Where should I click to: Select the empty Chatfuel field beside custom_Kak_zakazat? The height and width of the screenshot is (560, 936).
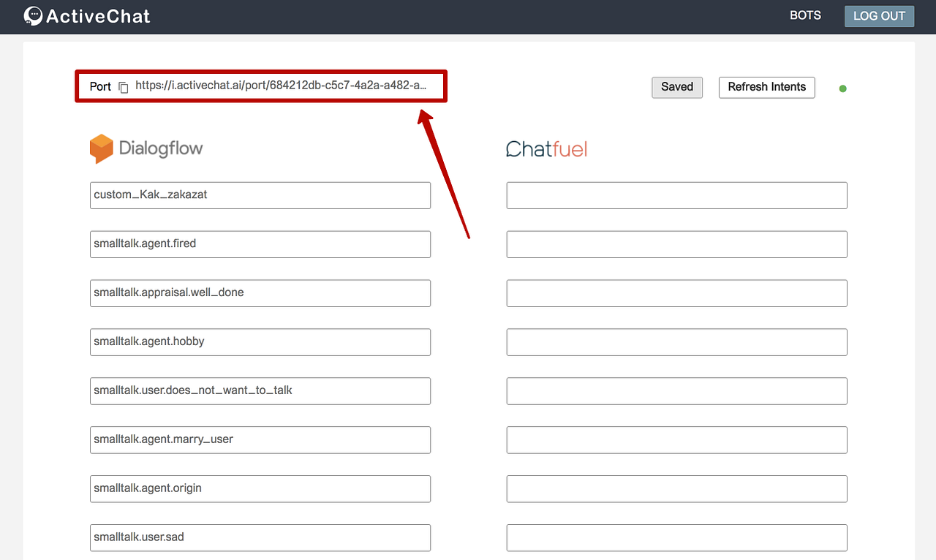(676, 194)
